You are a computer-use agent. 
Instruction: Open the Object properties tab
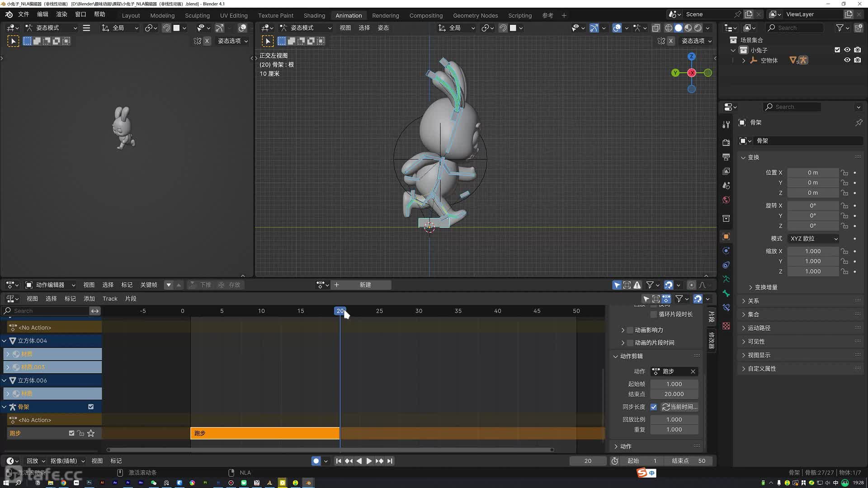click(726, 236)
